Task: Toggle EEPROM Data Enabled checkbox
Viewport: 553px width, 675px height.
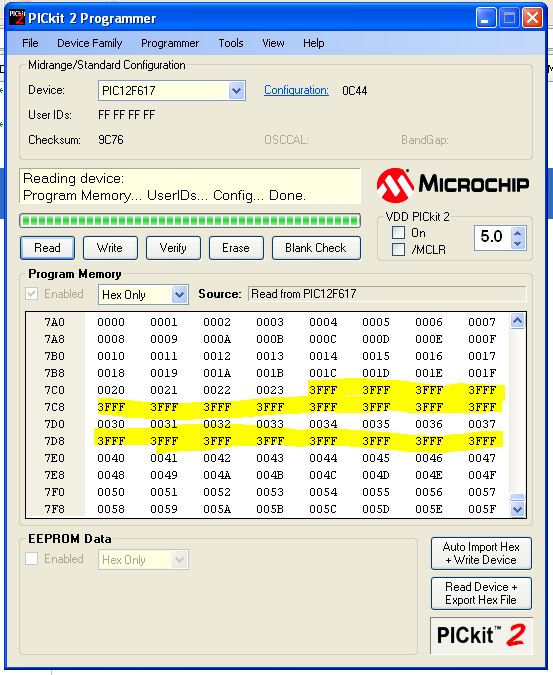Action: (x=31, y=559)
